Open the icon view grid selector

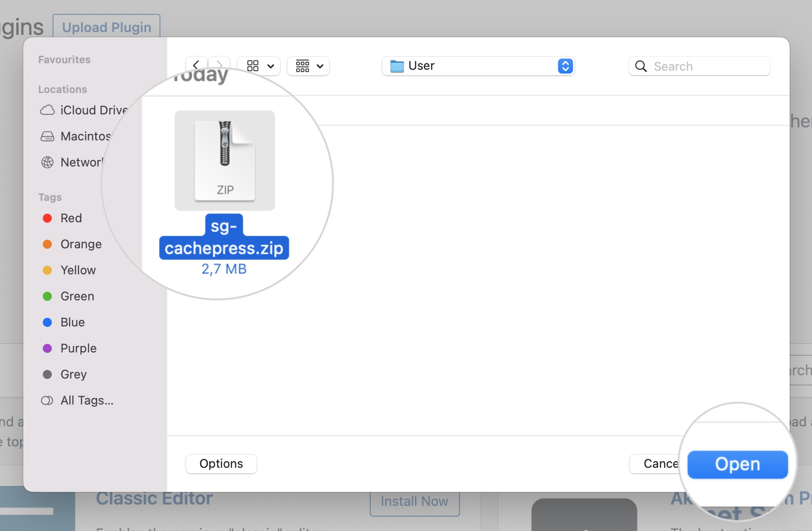253,66
